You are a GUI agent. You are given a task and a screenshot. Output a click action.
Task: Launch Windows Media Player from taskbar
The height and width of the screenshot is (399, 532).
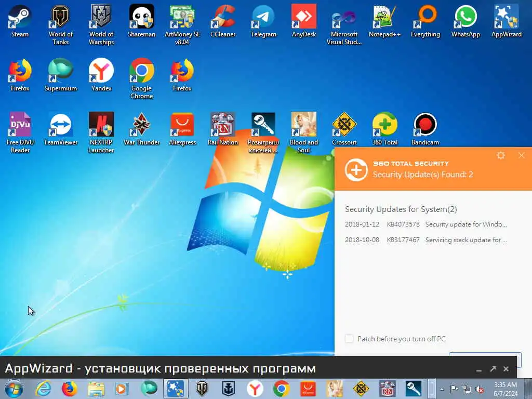[x=121, y=389]
